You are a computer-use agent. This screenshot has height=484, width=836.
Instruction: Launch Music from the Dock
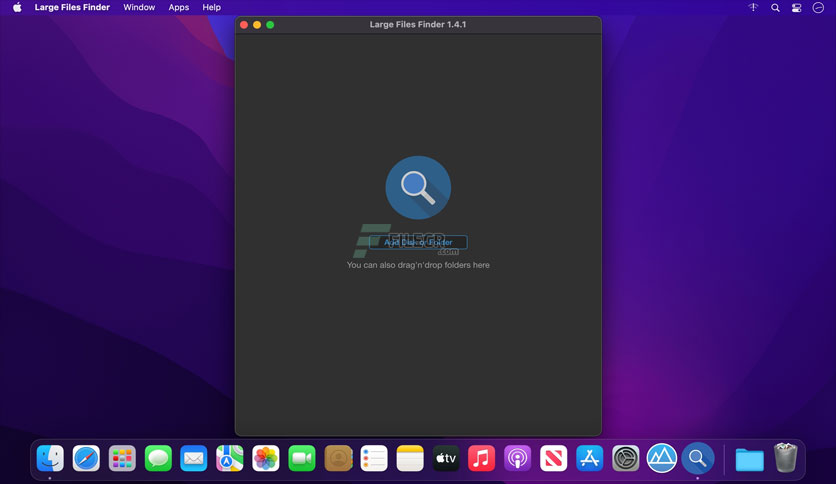click(x=481, y=458)
